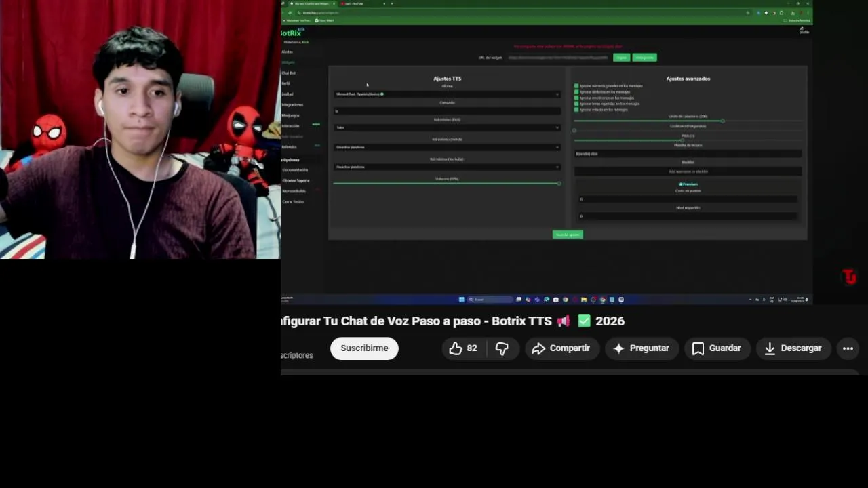
Task: Toggle ignore links in messages checkbox
Action: [x=576, y=110]
